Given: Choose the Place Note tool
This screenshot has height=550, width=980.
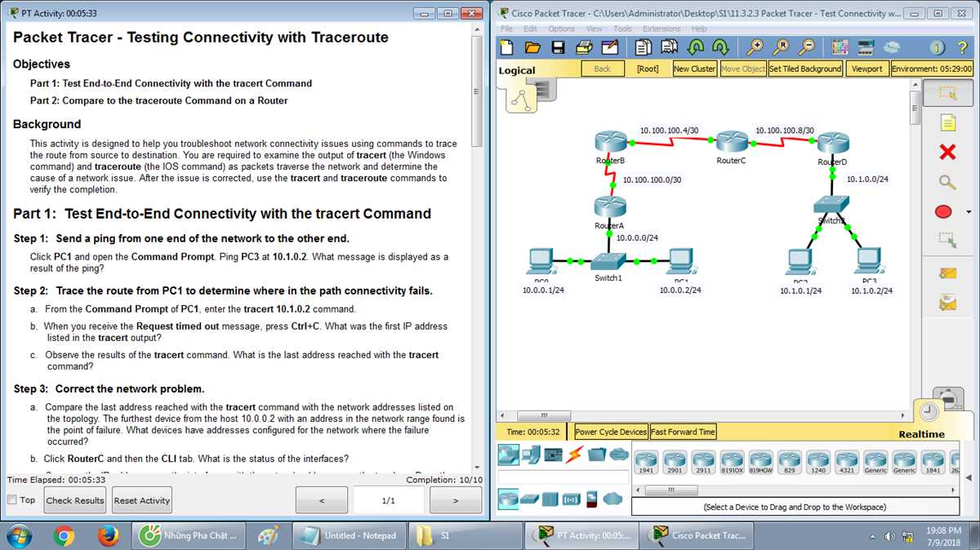Looking at the screenshot, I should coord(947,123).
